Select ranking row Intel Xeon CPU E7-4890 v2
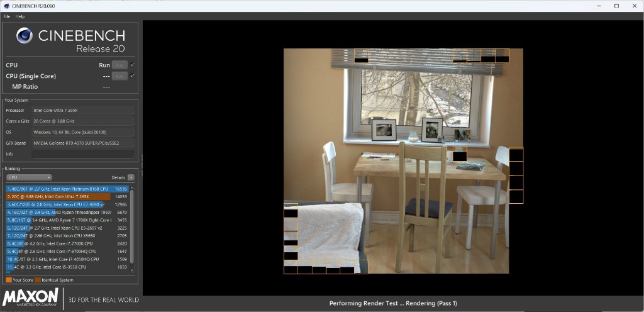 click(67, 204)
